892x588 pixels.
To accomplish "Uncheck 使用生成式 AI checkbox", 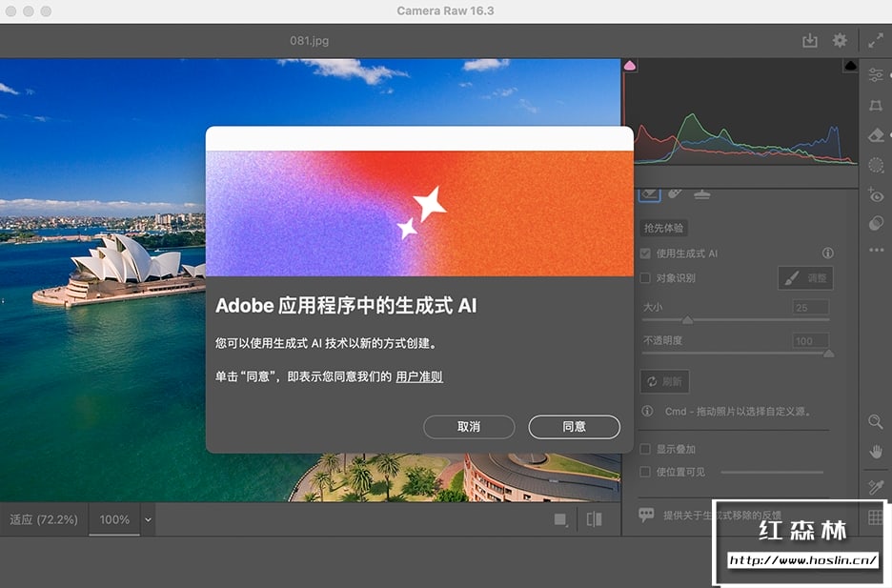I will 645,253.
